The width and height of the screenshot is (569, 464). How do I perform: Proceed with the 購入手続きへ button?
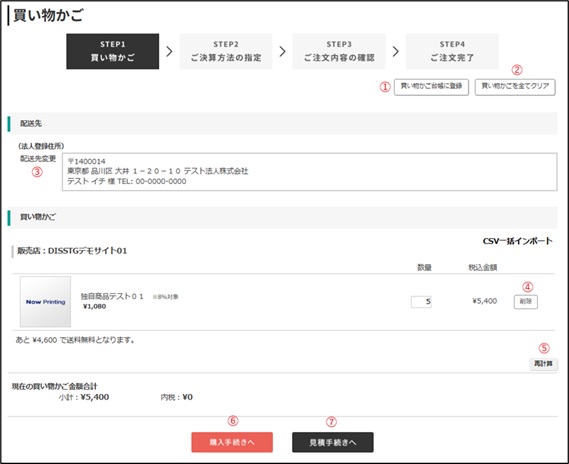coord(232,442)
